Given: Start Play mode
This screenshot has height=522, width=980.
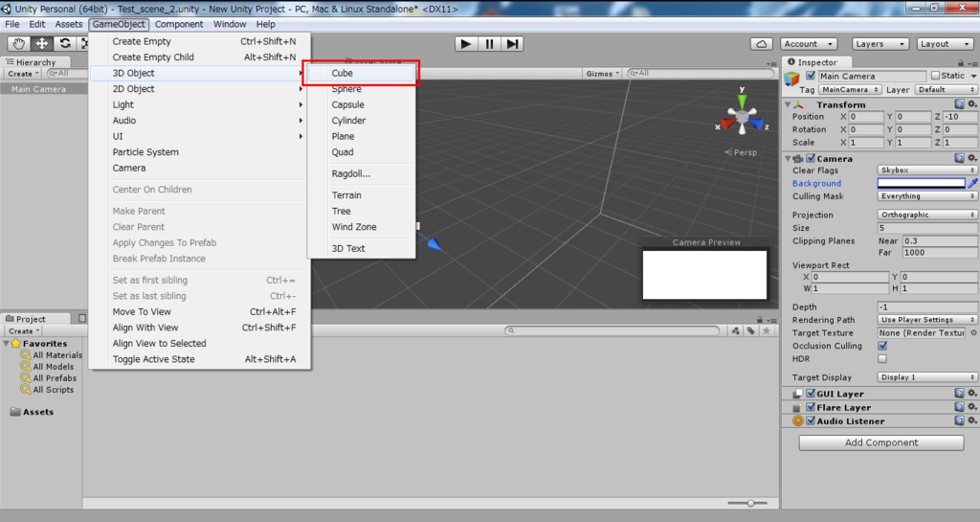Looking at the screenshot, I should click(466, 44).
